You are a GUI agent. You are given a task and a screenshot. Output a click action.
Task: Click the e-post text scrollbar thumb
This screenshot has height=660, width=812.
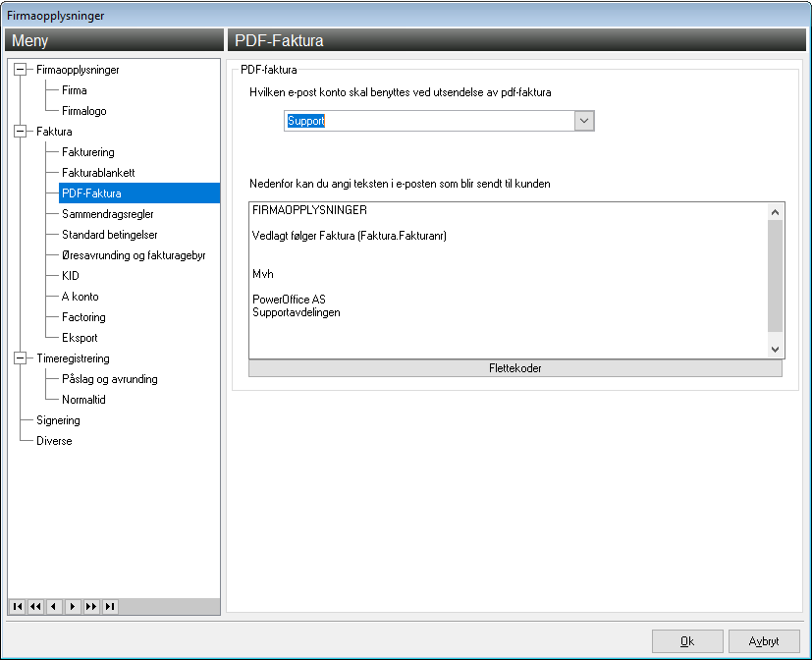[x=776, y=276]
